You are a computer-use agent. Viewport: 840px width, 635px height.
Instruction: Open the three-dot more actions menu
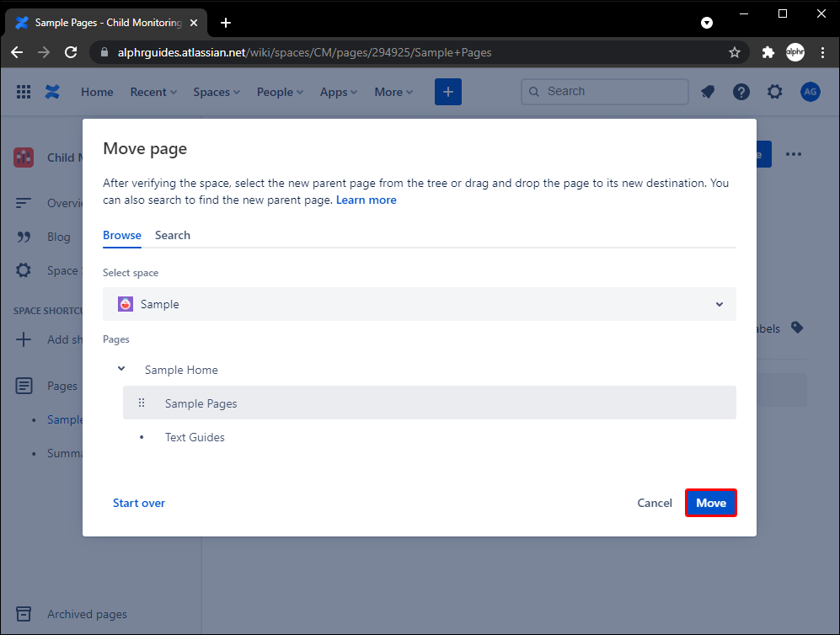click(x=794, y=154)
